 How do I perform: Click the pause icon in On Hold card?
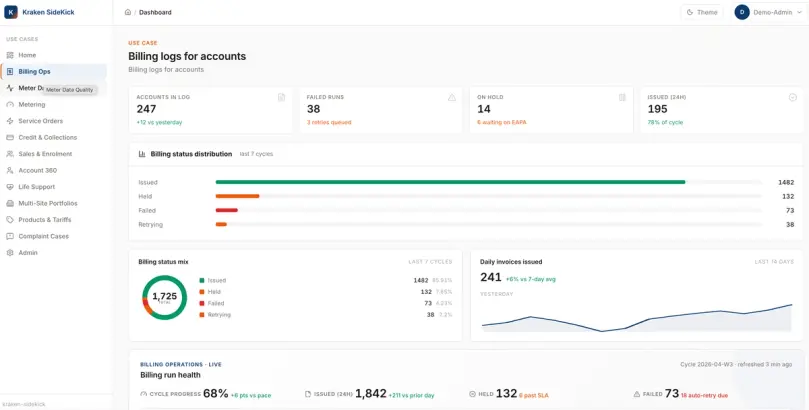(622, 97)
